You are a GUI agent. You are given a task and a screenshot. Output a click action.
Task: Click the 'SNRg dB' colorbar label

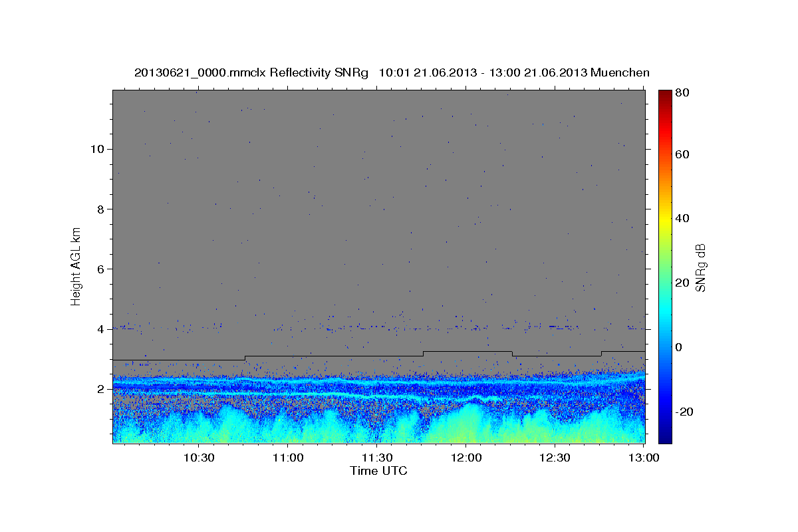tap(700, 267)
